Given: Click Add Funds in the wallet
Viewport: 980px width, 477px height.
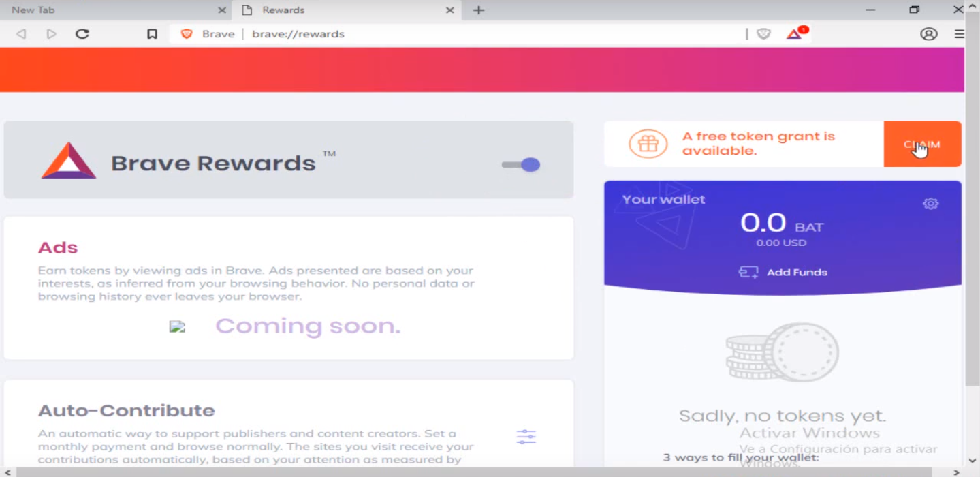Looking at the screenshot, I should (x=783, y=272).
